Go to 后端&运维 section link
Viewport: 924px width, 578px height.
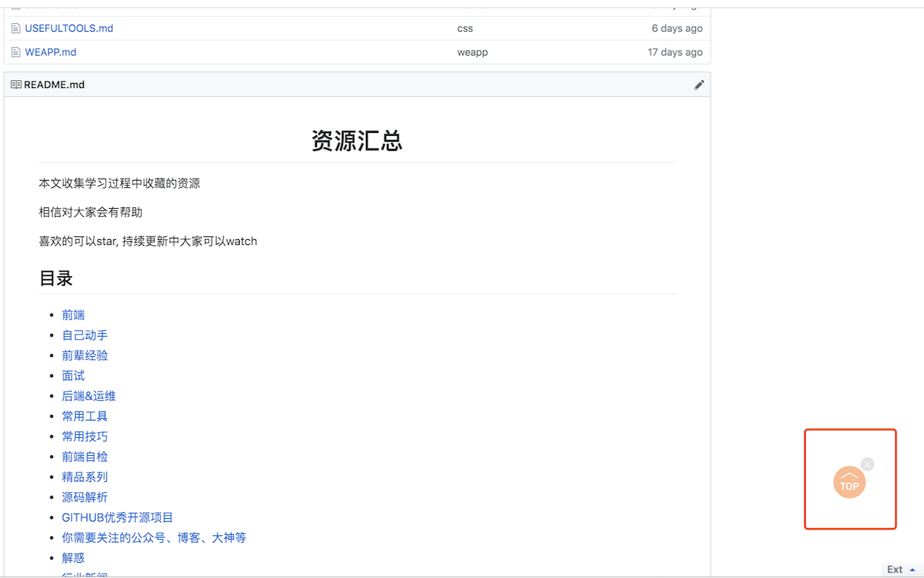(89, 396)
